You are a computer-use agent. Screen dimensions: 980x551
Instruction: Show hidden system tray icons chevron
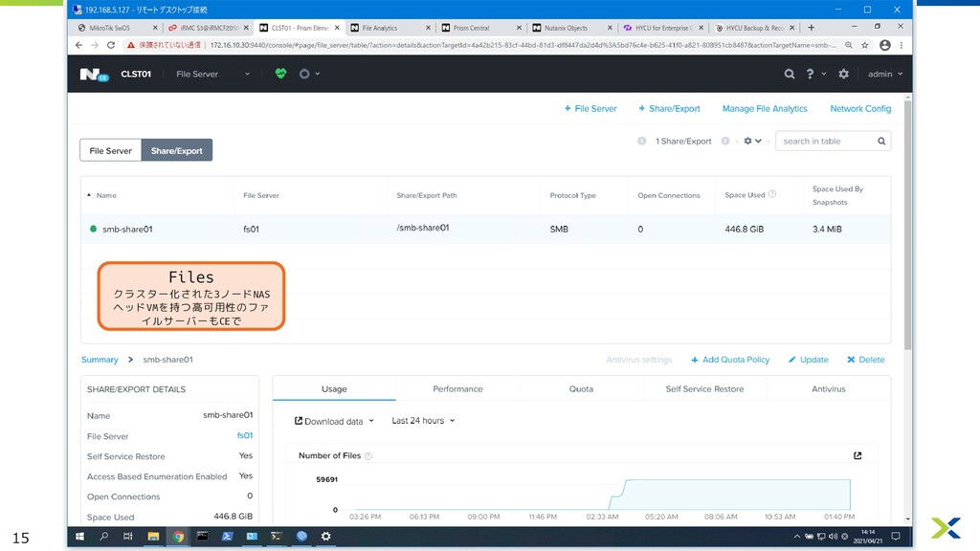[797, 536]
